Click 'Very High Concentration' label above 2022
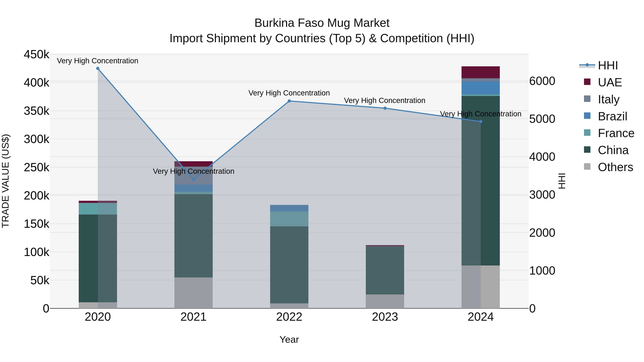The height and width of the screenshot is (362, 644). (289, 93)
